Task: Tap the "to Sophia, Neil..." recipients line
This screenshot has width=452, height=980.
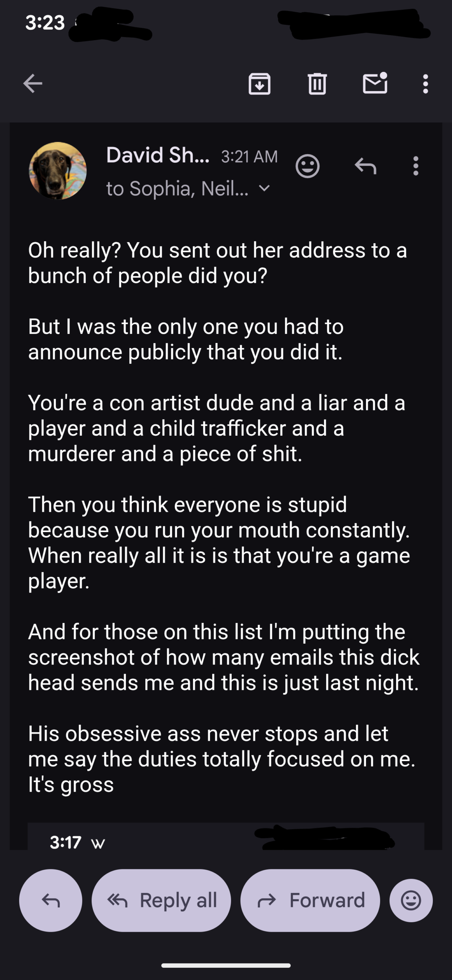Action: pyautogui.click(x=177, y=188)
